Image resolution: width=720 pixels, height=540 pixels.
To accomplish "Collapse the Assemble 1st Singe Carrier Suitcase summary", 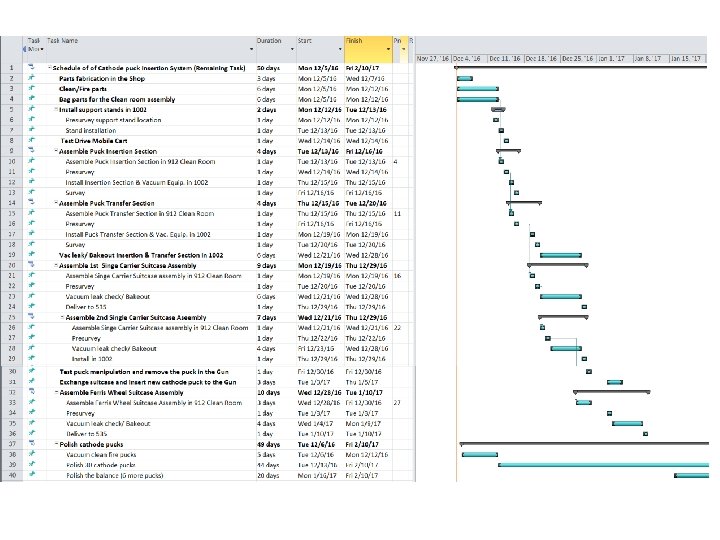I will coord(56,265).
